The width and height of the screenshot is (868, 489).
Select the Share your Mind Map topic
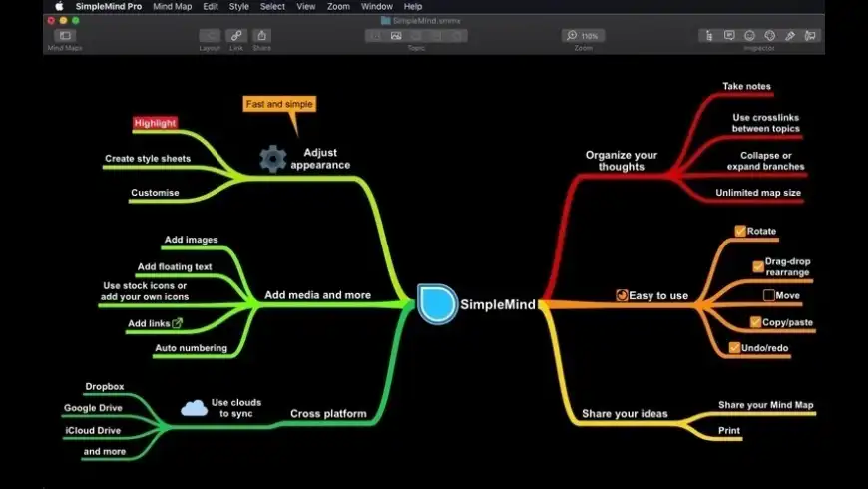766,405
